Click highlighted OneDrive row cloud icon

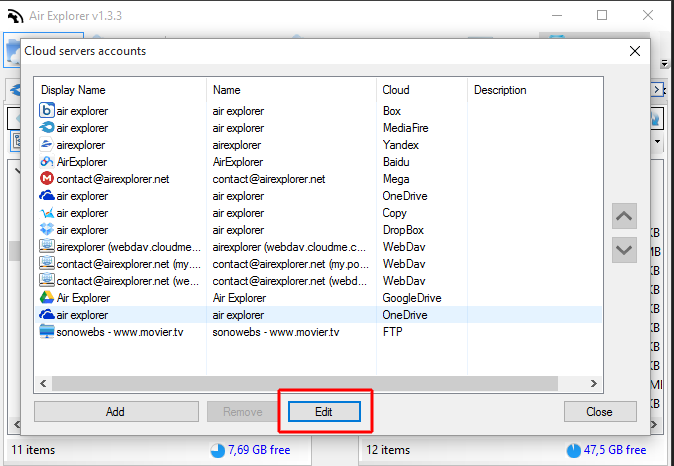click(x=47, y=315)
